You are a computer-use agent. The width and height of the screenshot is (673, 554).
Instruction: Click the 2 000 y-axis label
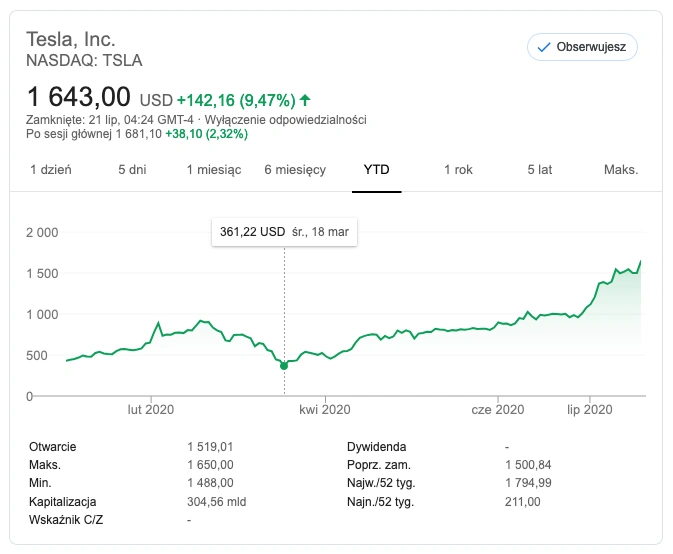tap(42, 233)
